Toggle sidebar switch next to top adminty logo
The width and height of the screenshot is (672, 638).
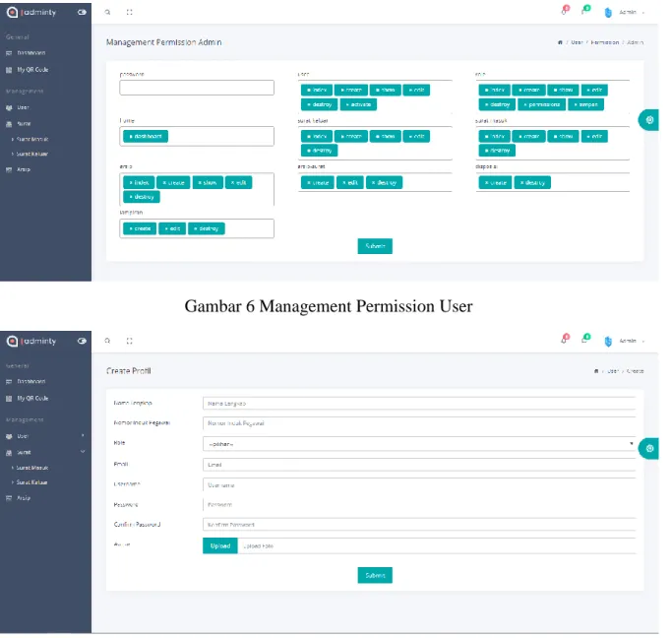[x=82, y=13]
